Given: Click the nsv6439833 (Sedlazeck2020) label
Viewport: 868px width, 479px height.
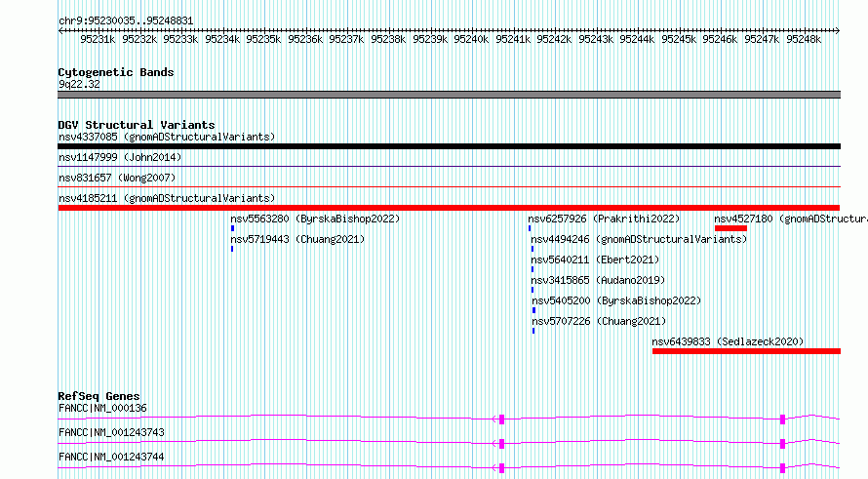Looking at the screenshot, I should 728,341.
